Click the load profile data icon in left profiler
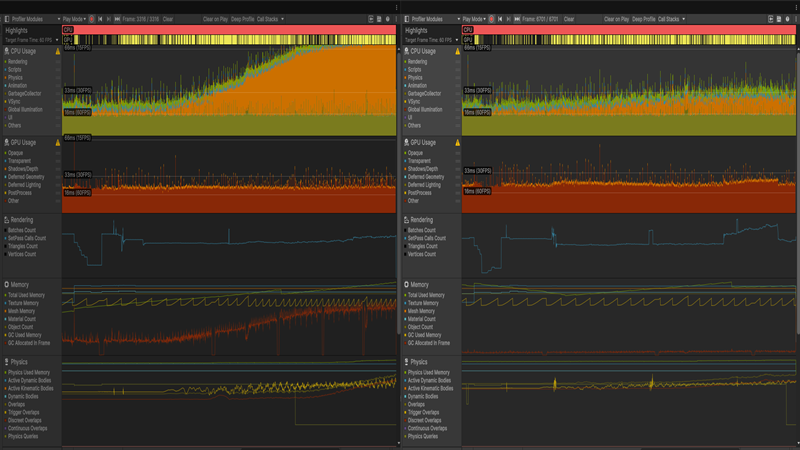The image size is (800, 450). click(371, 19)
